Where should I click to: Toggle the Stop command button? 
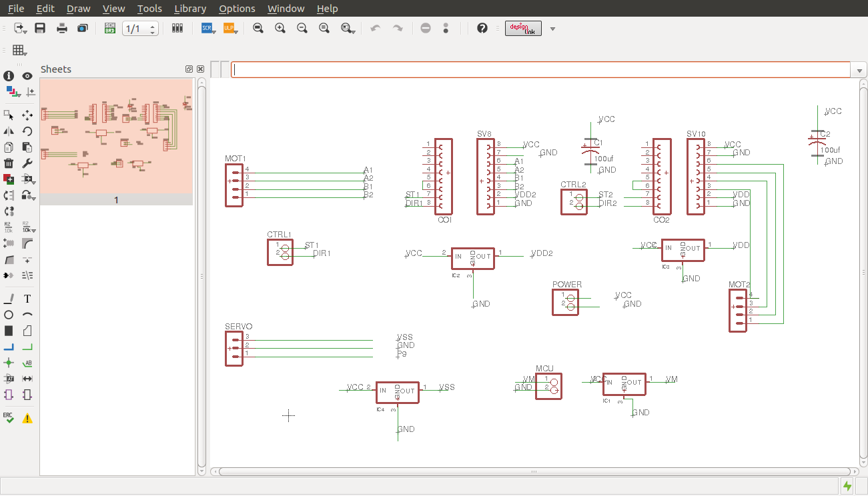click(x=426, y=28)
